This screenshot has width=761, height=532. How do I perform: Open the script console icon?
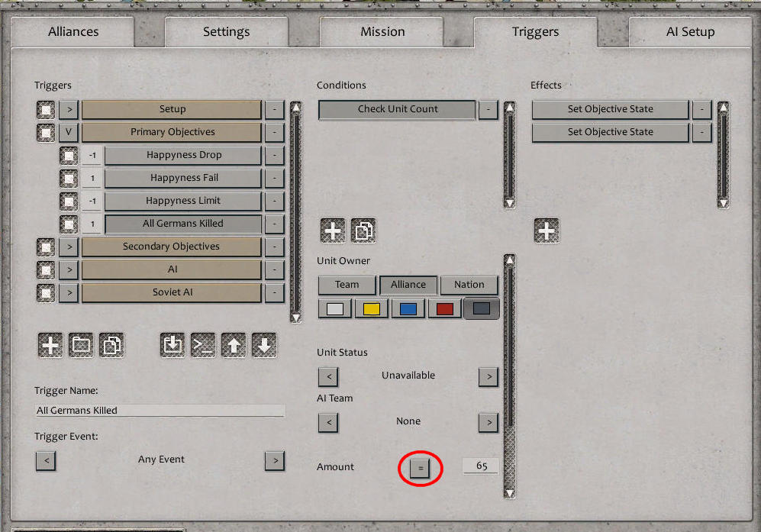click(x=203, y=345)
